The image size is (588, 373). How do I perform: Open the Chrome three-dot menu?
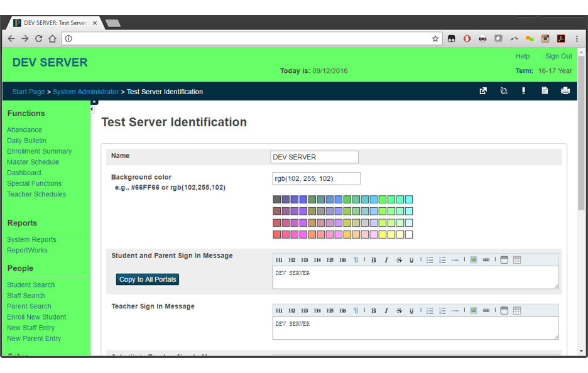(x=577, y=39)
